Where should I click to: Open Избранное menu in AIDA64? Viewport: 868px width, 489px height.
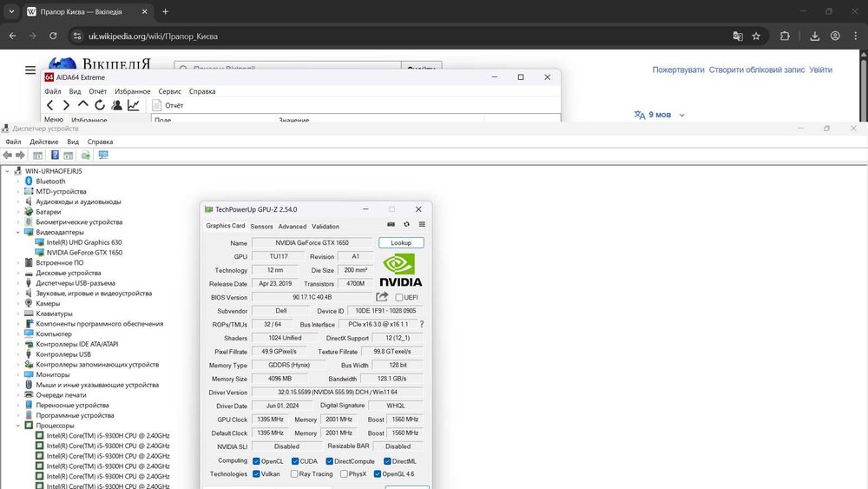click(x=132, y=91)
